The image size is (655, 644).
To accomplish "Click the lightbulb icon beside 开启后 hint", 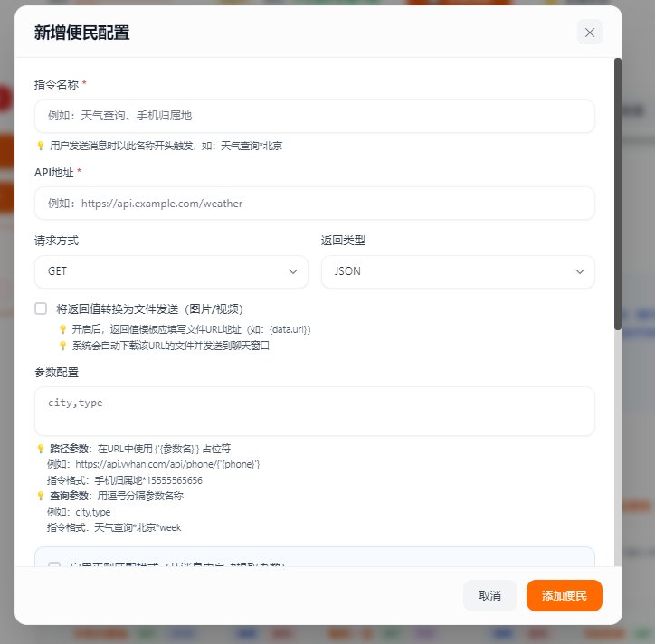I will (63, 330).
